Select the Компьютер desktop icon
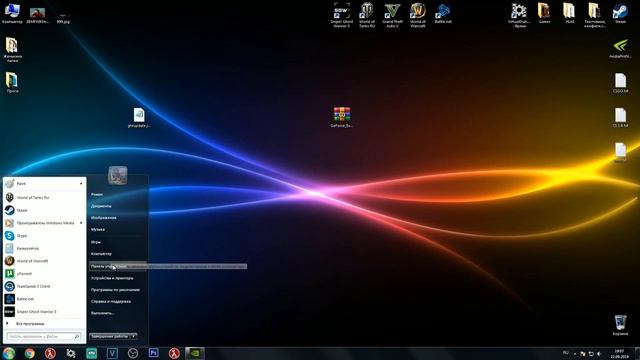 12,13
